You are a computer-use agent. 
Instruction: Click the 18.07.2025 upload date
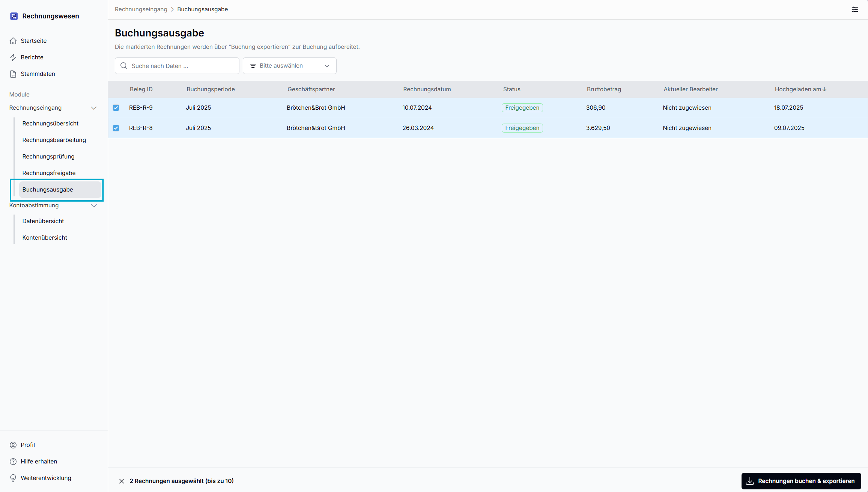(788, 108)
